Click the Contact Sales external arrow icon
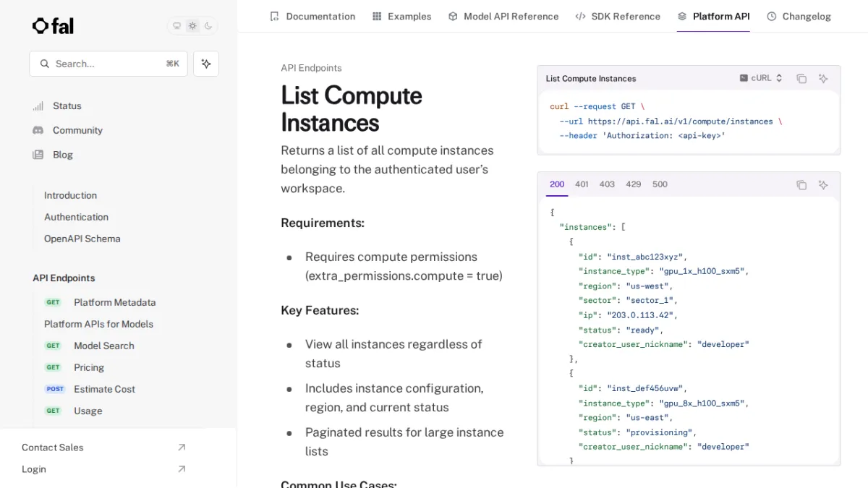 point(182,448)
